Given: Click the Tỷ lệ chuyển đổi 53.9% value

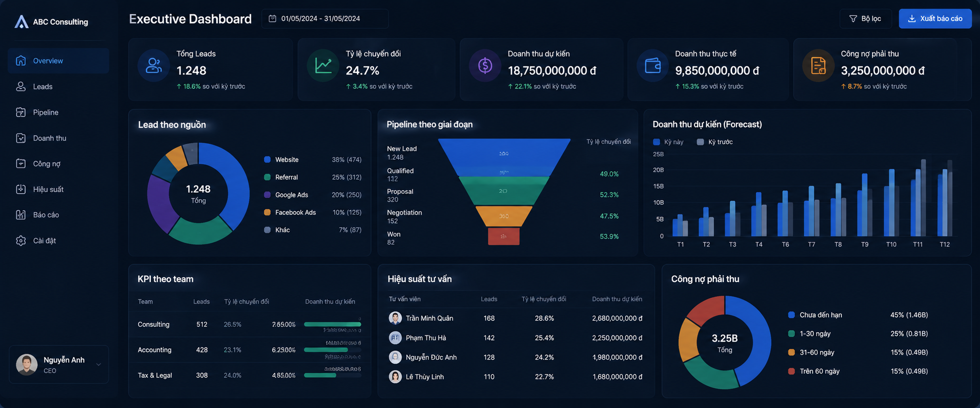Looking at the screenshot, I should point(609,236).
